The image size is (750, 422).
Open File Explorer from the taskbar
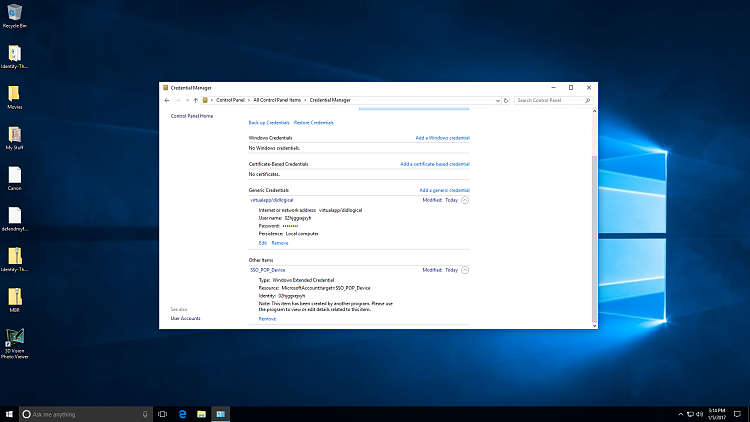[x=202, y=414]
